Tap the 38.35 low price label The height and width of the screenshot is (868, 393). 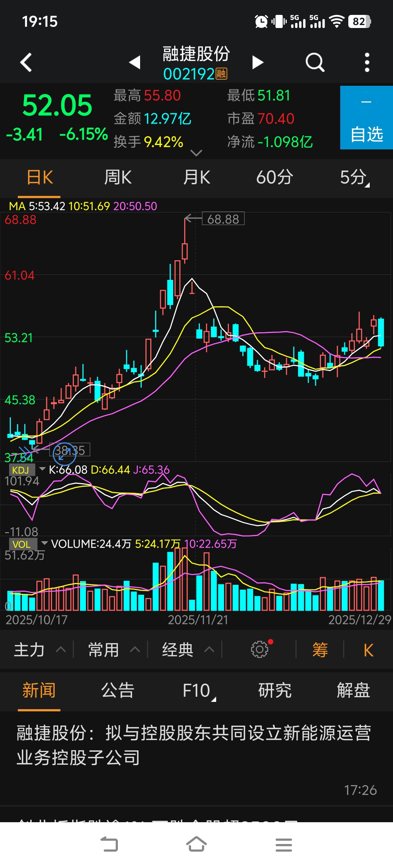coord(70,450)
